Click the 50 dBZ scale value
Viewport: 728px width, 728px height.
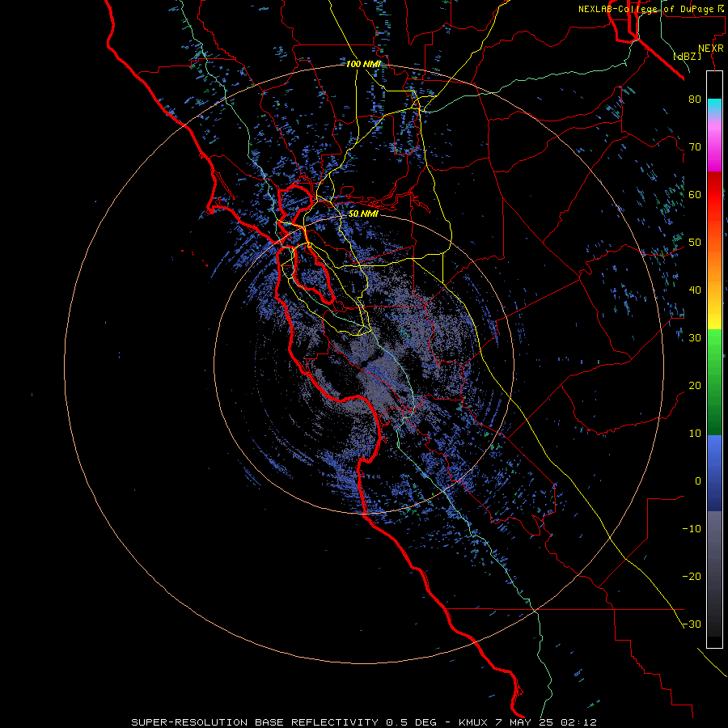tap(695, 243)
